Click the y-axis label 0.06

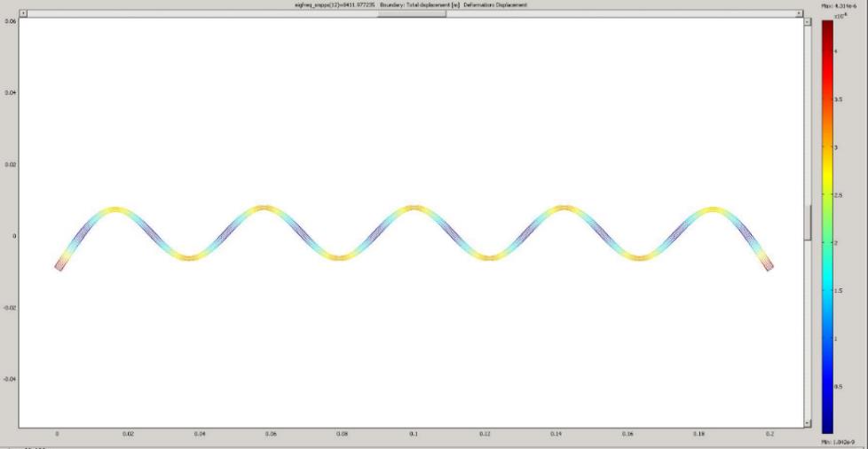click(x=10, y=21)
